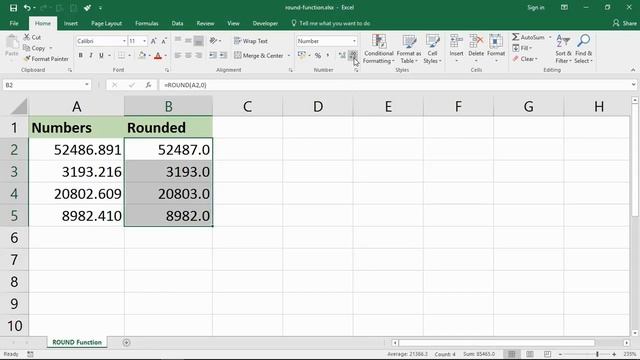Open the Calibri font name dropdown
This screenshot has height=360, width=640.
tap(124, 41)
